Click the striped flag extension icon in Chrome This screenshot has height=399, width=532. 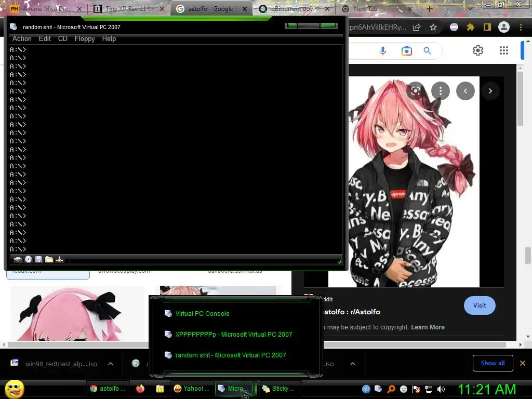454,27
